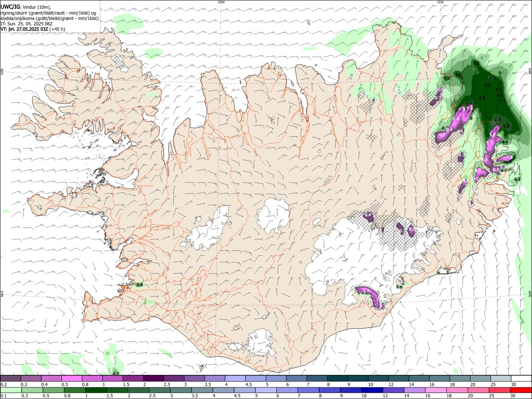Click the violet 12 swatch in the bottom legend row
Viewport: 532px width, 399px height.
click(x=394, y=390)
